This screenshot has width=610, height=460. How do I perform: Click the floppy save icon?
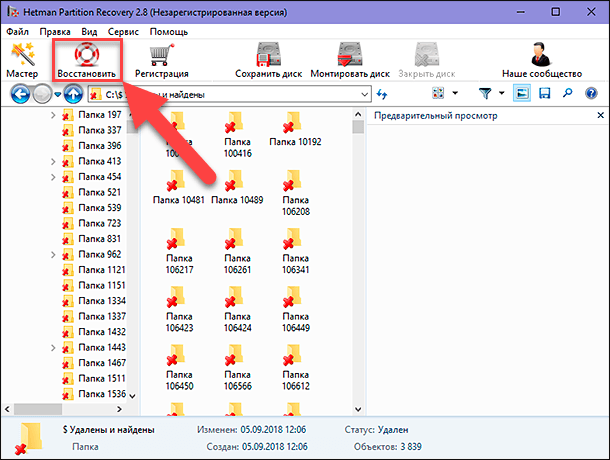[x=544, y=93]
